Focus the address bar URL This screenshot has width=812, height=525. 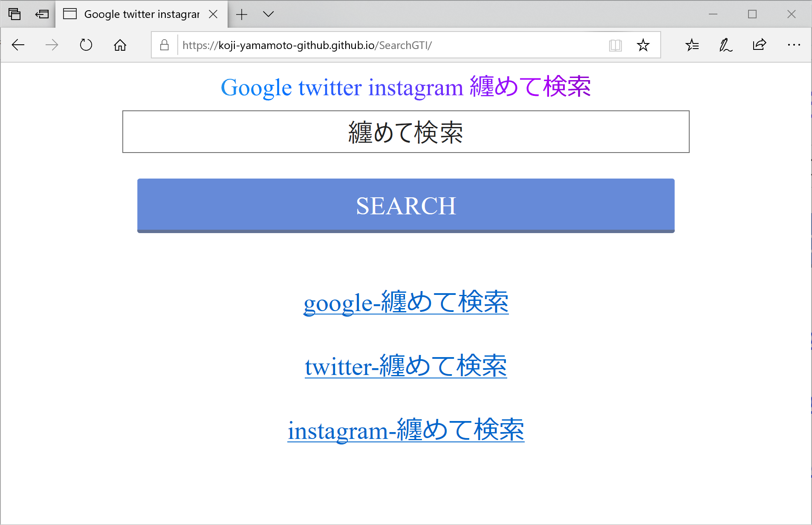[x=307, y=45]
